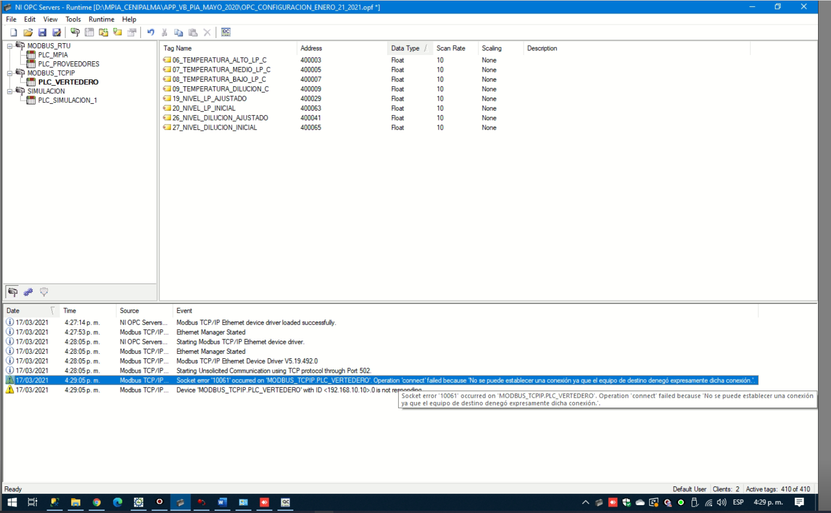Launch the Quick Client toolbar icon

point(226,32)
